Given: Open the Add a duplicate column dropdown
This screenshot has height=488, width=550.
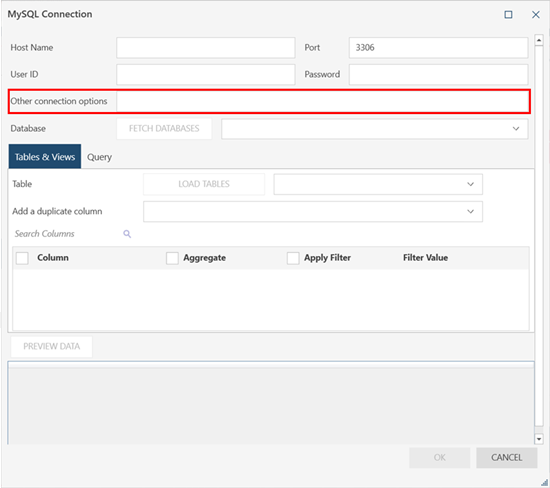Looking at the screenshot, I should pos(313,212).
